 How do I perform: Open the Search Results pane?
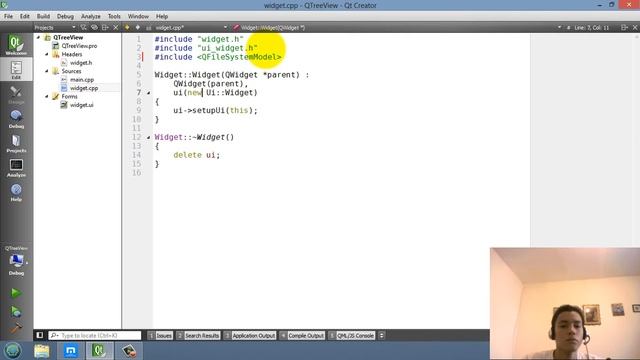pyautogui.click(x=198, y=335)
